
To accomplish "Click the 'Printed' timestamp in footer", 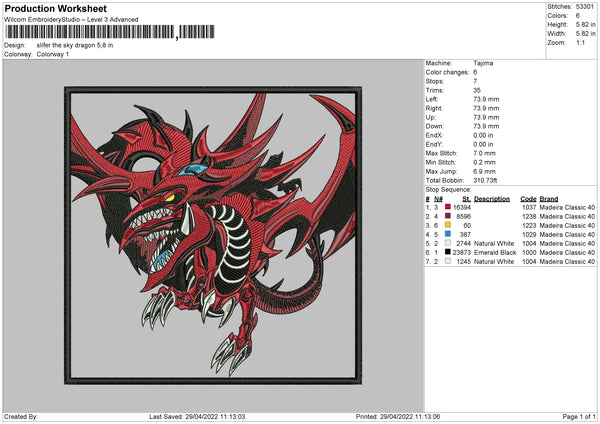I will [398, 416].
